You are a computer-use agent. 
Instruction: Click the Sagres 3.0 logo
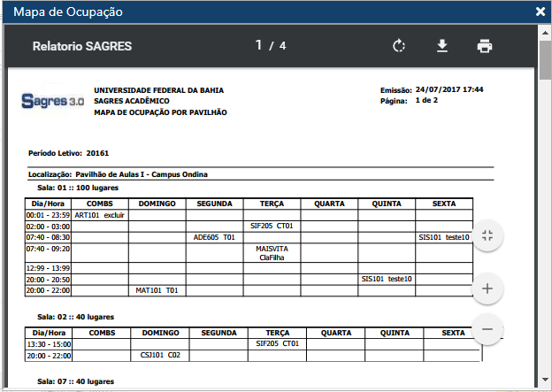[53, 101]
